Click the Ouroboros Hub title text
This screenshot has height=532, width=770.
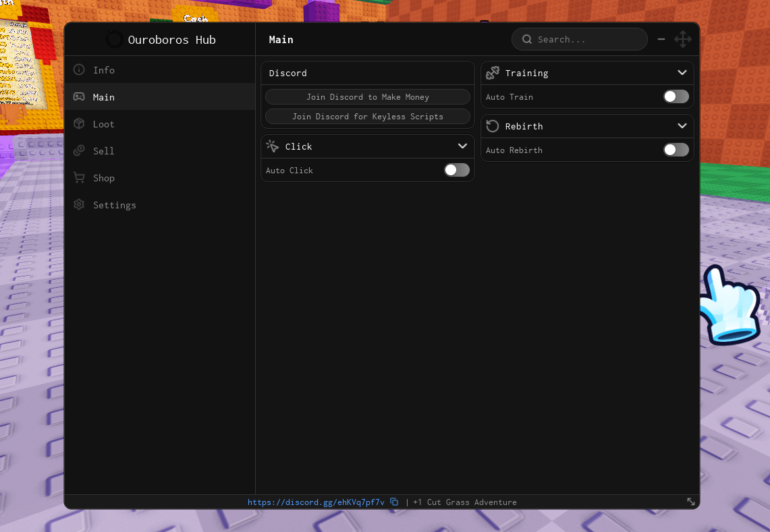coord(172,40)
